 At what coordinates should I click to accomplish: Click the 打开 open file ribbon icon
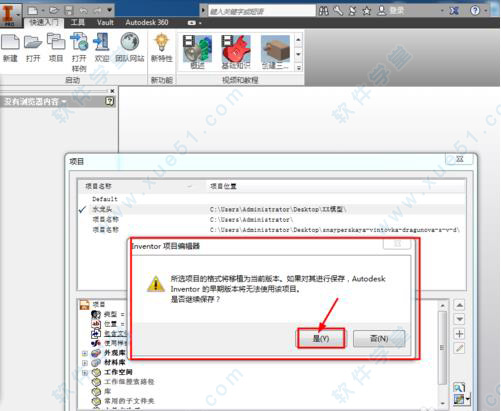click(33, 47)
